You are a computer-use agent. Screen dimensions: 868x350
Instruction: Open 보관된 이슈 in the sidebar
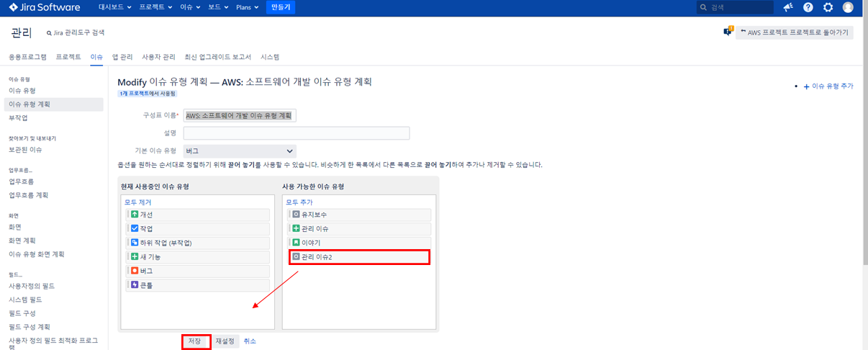[25, 150]
